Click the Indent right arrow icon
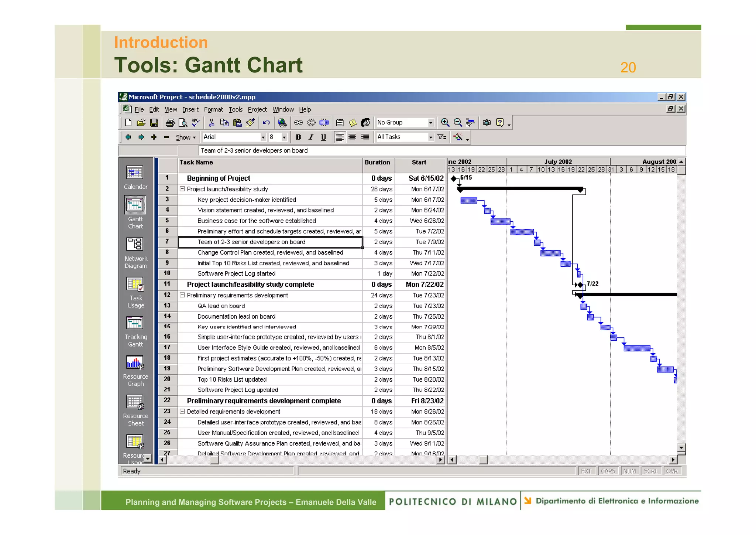This screenshot has width=756, height=535. pos(141,137)
